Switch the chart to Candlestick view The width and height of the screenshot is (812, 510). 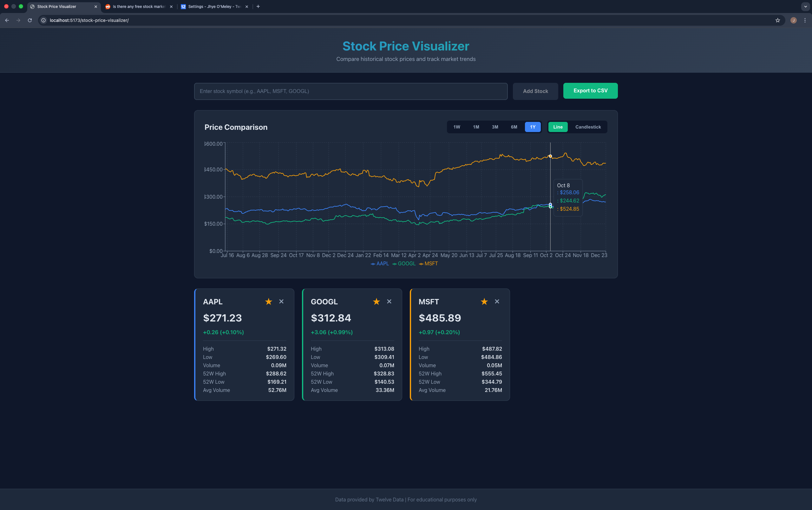tap(587, 127)
